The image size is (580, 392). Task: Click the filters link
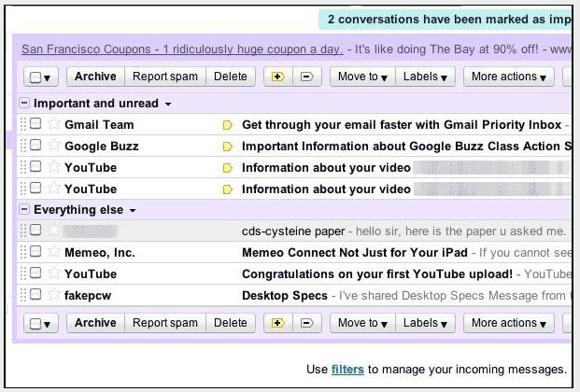tap(347, 369)
